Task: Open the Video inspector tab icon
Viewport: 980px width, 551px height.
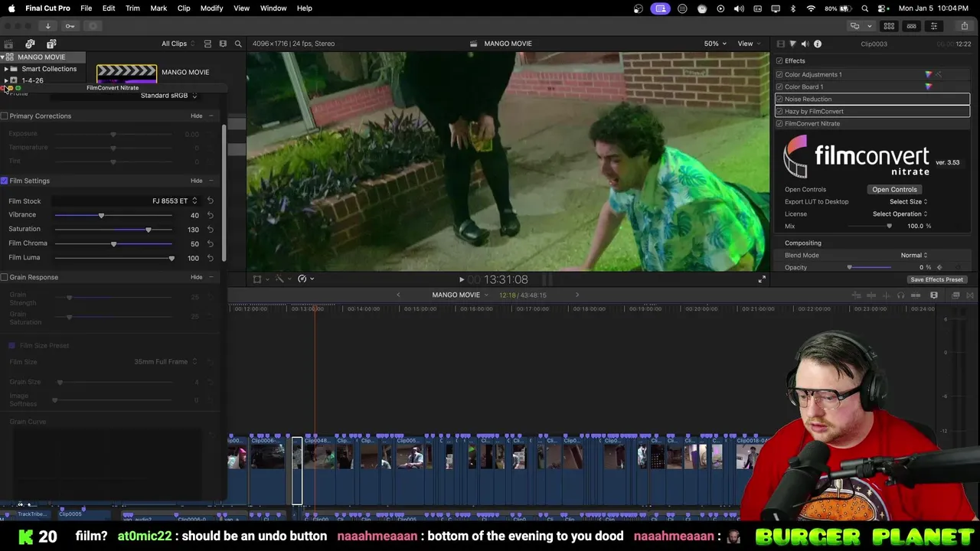Action: (780, 44)
